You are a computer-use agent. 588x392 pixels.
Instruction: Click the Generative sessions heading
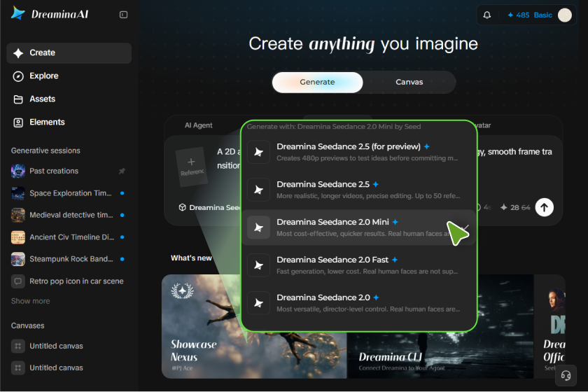point(45,150)
